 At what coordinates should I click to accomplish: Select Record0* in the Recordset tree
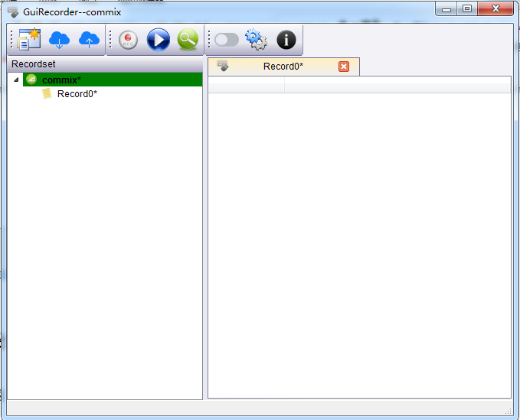[x=77, y=94]
